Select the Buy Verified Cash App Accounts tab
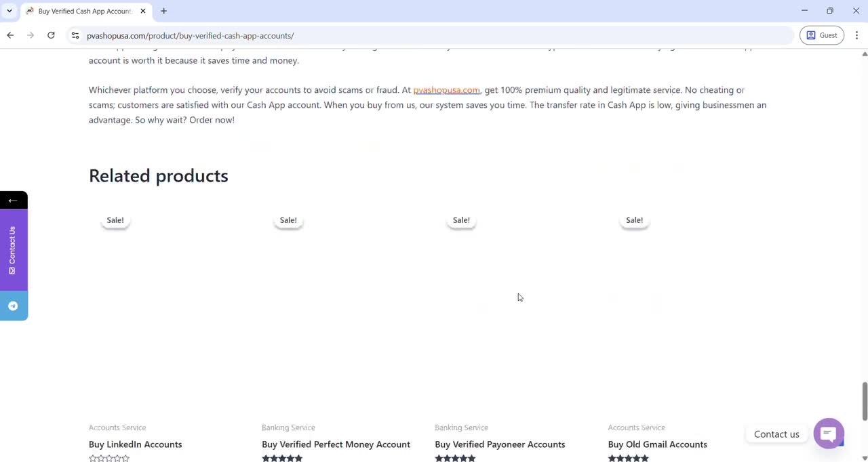868x462 pixels. pyautogui.click(x=85, y=12)
